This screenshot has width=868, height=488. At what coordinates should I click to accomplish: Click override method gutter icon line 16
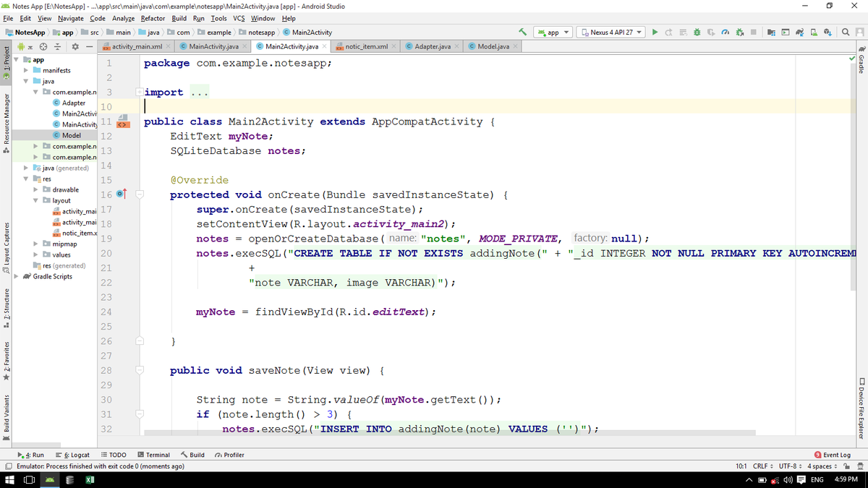pos(122,194)
